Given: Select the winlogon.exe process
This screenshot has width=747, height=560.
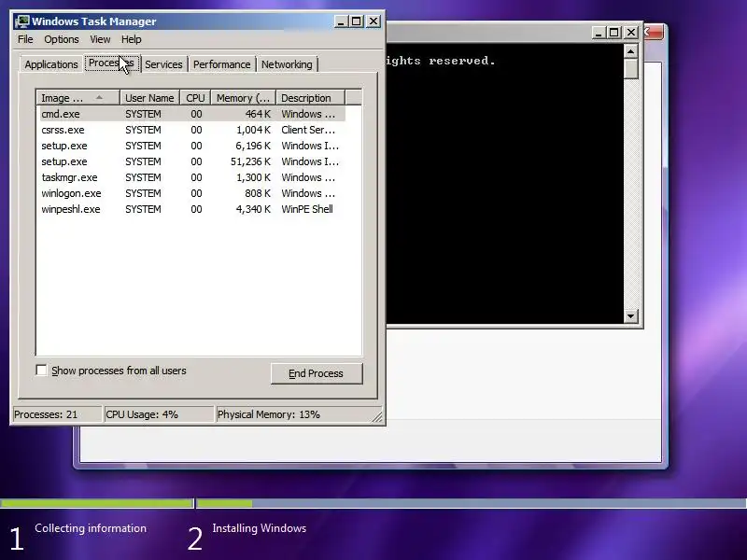Looking at the screenshot, I should [x=192, y=193].
